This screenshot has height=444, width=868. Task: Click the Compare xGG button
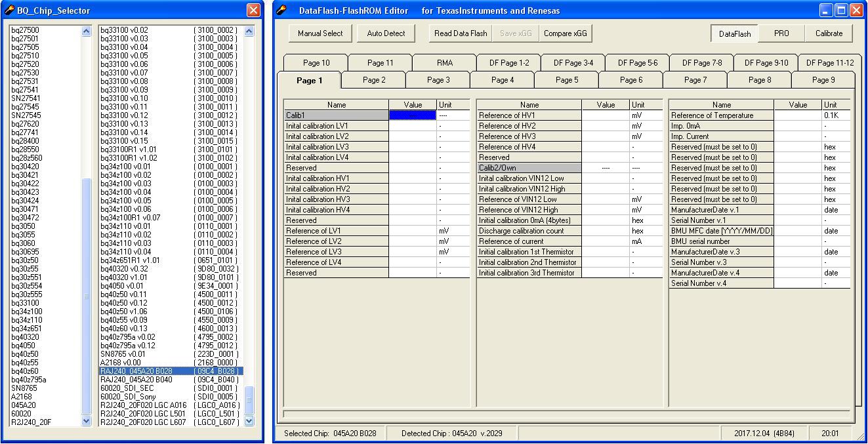click(x=566, y=33)
